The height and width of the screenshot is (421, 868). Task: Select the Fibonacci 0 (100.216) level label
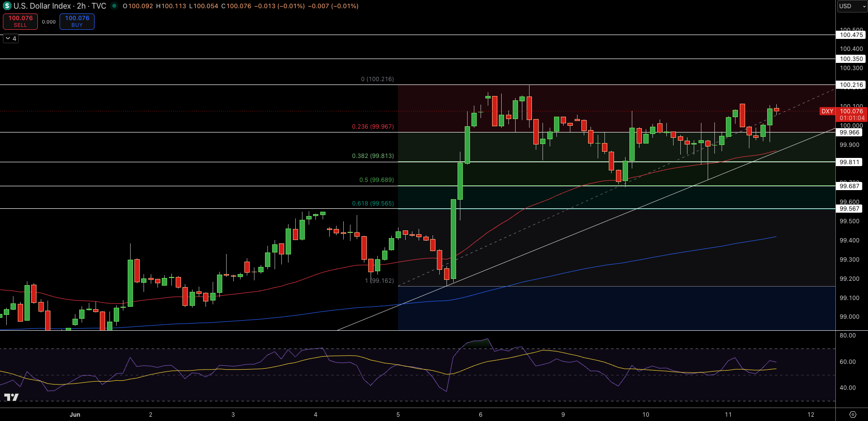click(x=377, y=79)
